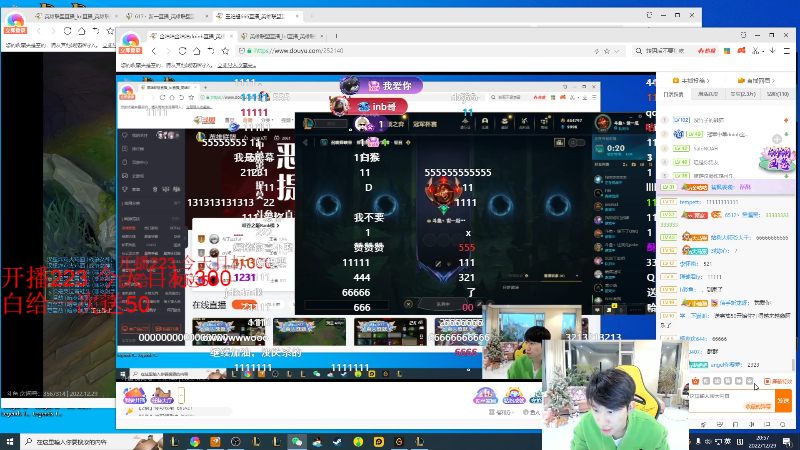Click the lightning speed-mode icon in address bar

596,51
